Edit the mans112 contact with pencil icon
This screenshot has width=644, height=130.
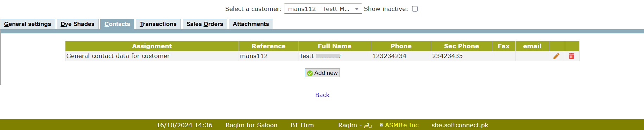556,56
